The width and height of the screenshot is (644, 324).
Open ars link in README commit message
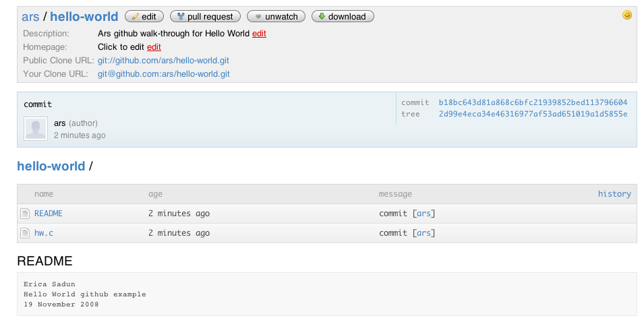click(424, 214)
